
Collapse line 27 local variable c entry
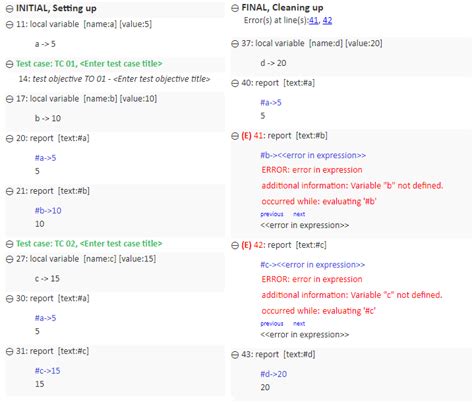tap(10, 259)
